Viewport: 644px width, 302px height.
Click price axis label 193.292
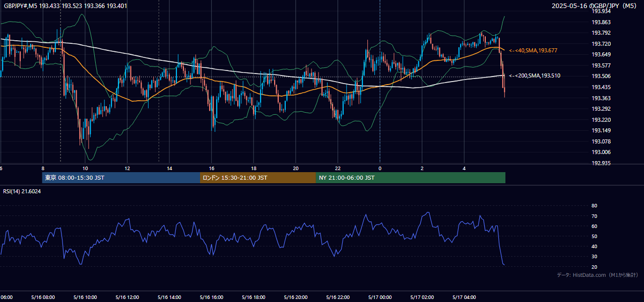coord(601,109)
